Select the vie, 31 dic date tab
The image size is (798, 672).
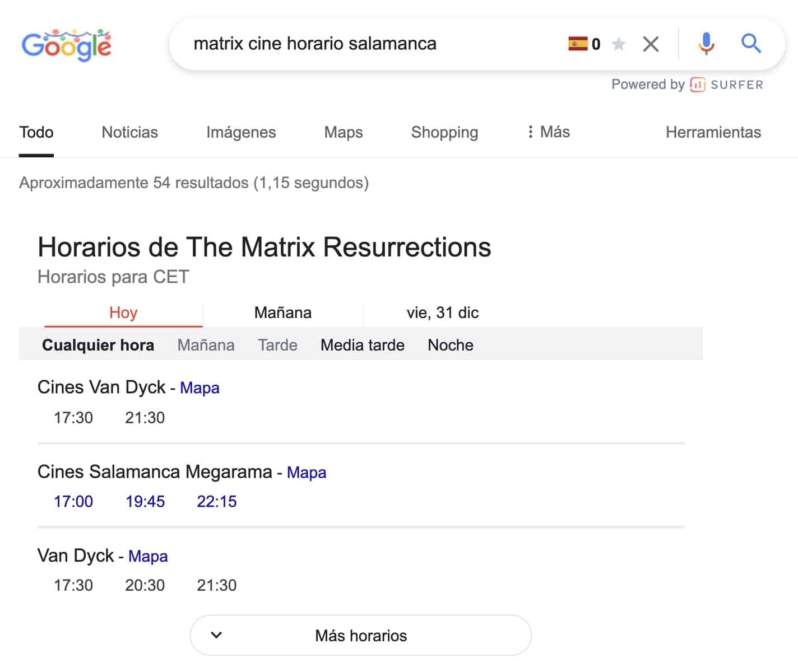tap(443, 312)
